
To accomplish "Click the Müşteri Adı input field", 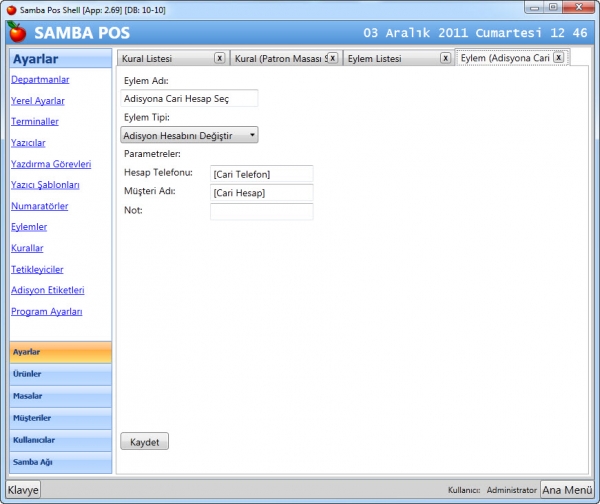I will pyautogui.click(x=262, y=192).
